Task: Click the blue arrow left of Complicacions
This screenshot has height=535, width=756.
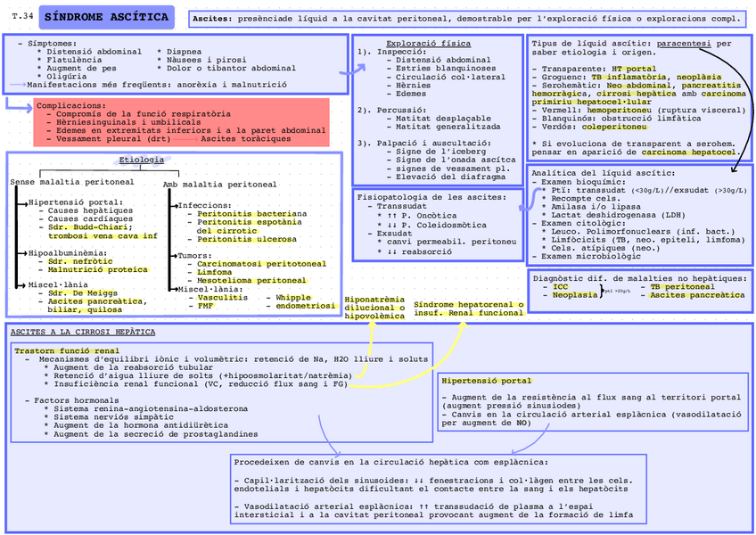Action: click(20, 103)
